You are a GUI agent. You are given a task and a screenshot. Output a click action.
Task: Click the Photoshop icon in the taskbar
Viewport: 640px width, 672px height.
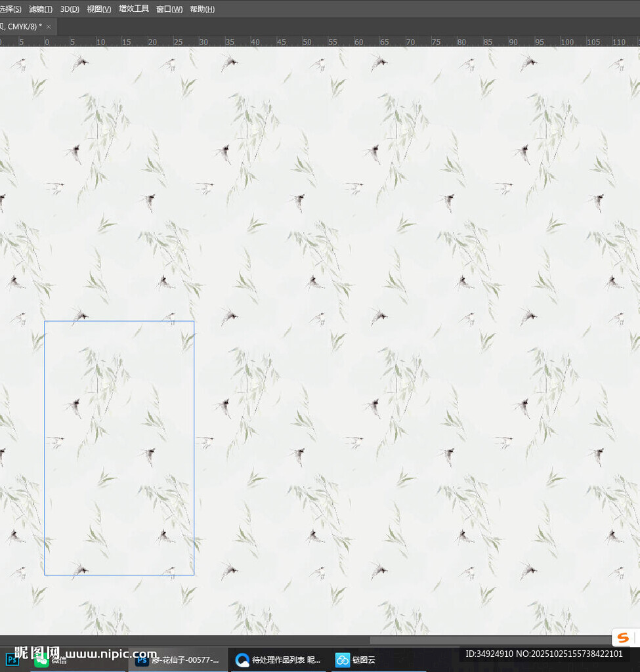(x=12, y=660)
